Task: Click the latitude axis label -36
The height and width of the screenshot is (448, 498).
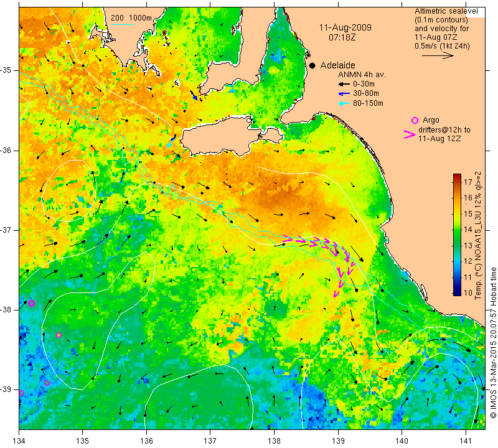Action: pyautogui.click(x=6, y=151)
